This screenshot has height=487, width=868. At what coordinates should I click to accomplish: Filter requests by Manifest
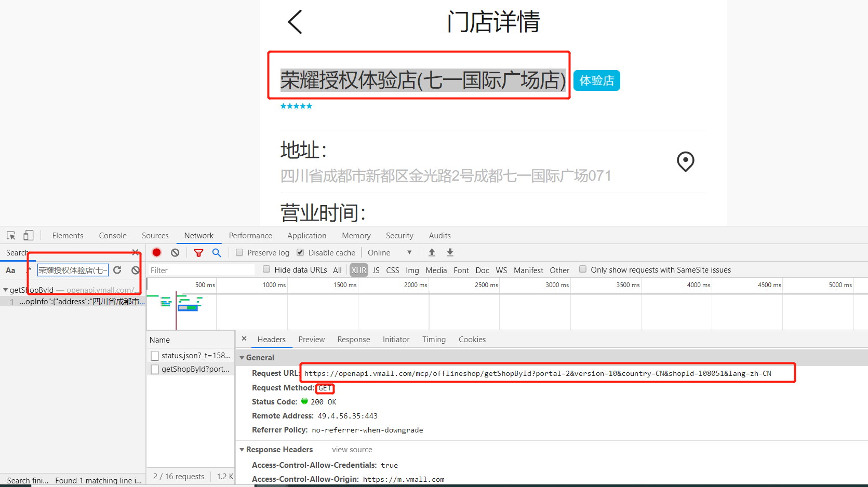tap(528, 270)
